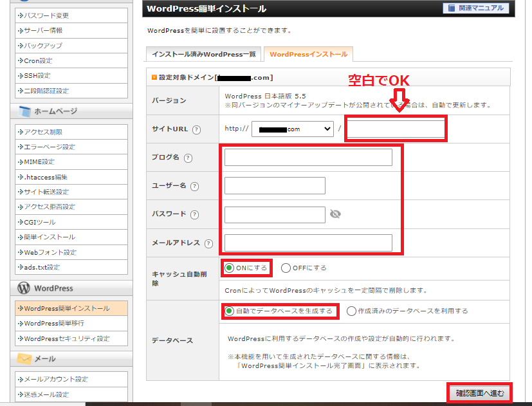Viewport: 532px width, 406px height.
Task: Open WordPressセキュリティ設定 in sidebar
Action: click(x=71, y=338)
